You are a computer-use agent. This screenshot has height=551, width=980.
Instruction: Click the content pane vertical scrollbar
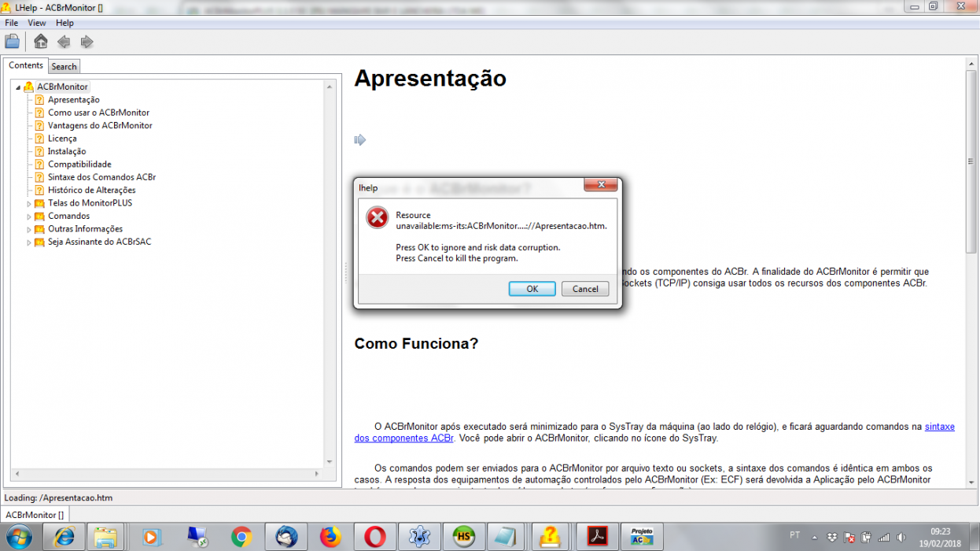click(971, 272)
